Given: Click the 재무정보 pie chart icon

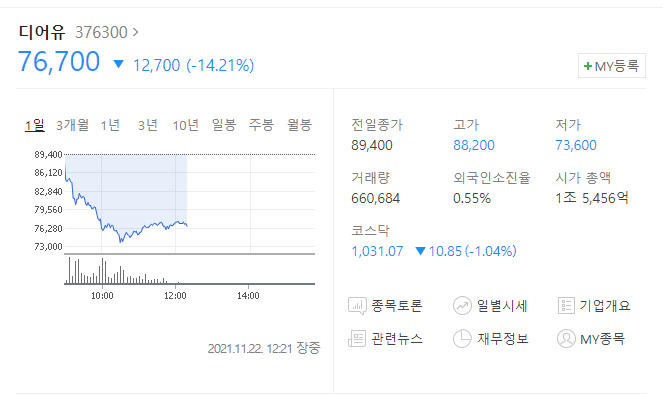Looking at the screenshot, I should (x=462, y=338).
